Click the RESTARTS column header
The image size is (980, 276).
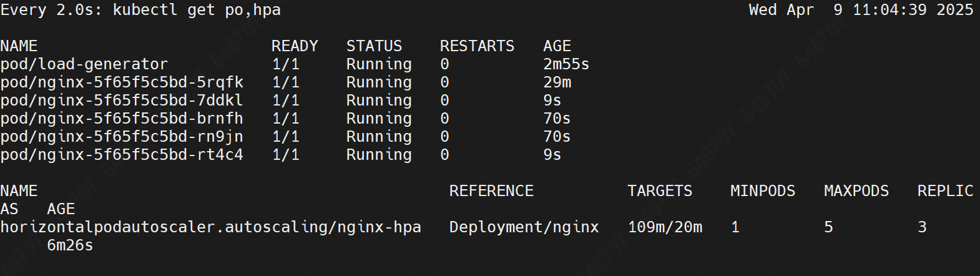coord(477,46)
